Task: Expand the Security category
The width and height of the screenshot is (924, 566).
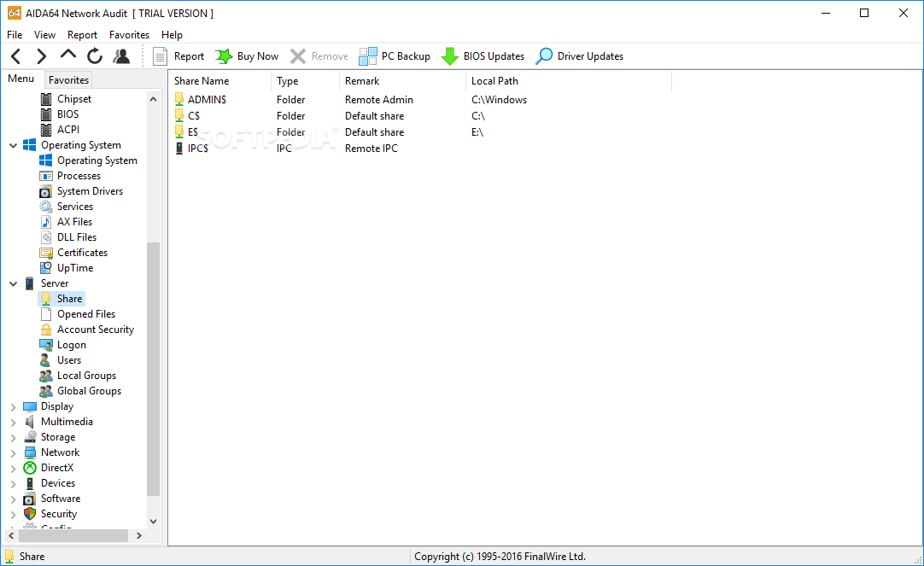Action: click(13, 514)
